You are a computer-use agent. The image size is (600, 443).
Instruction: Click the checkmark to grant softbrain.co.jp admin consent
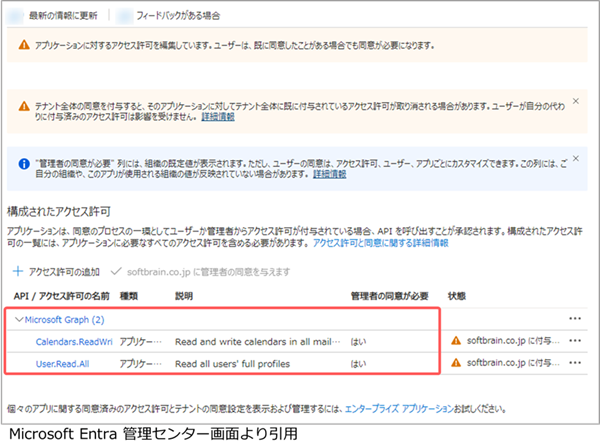(118, 271)
